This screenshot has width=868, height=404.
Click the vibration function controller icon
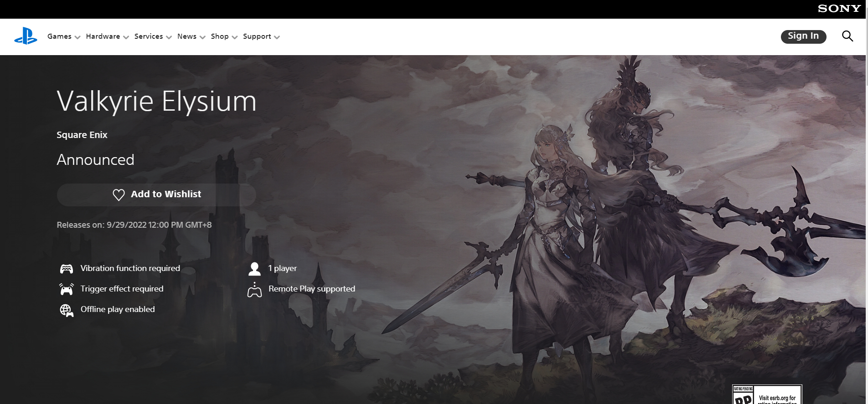(67, 269)
